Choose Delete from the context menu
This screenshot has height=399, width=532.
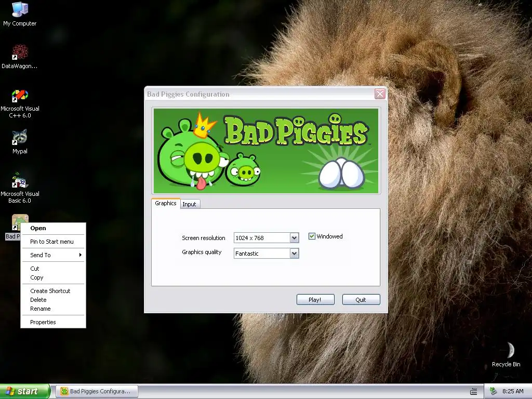[54, 300]
